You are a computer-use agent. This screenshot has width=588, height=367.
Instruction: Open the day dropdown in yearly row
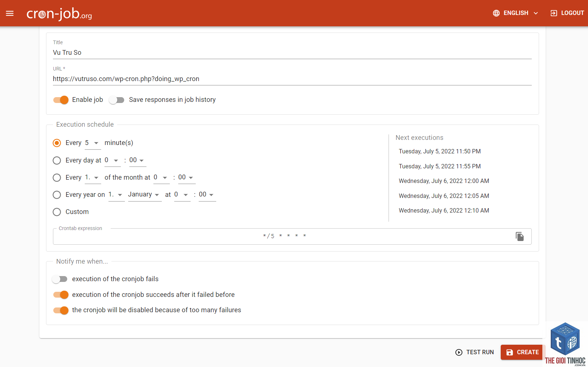click(117, 195)
